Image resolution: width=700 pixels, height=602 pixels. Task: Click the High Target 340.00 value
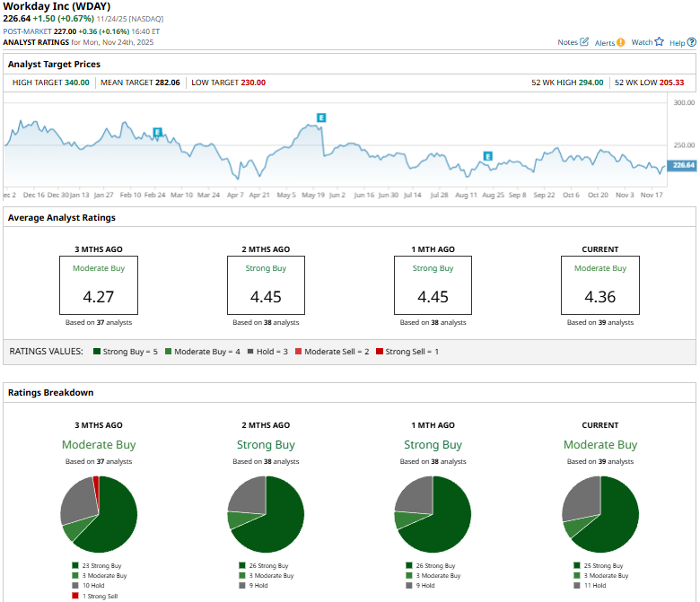[x=76, y=83]
